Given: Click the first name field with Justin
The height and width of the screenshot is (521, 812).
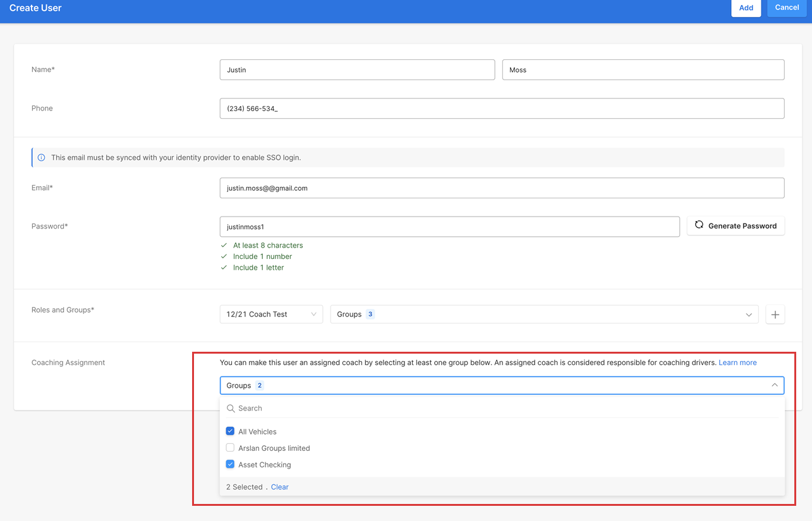Looking at the screenshot, I should point(357,70).
